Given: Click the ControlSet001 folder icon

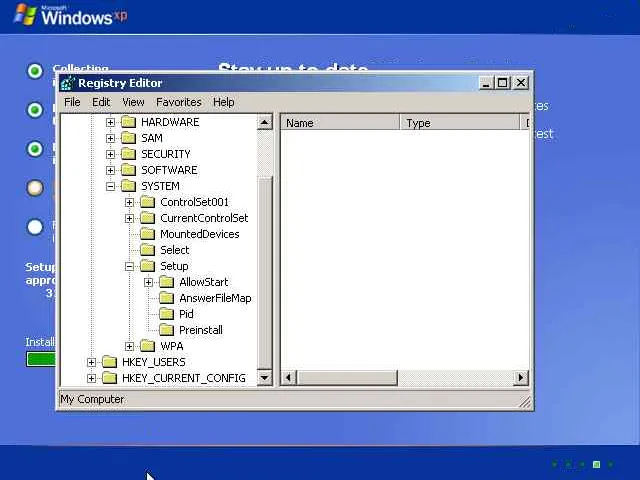Looking at the screenshot, I should [x=148, y=202].
